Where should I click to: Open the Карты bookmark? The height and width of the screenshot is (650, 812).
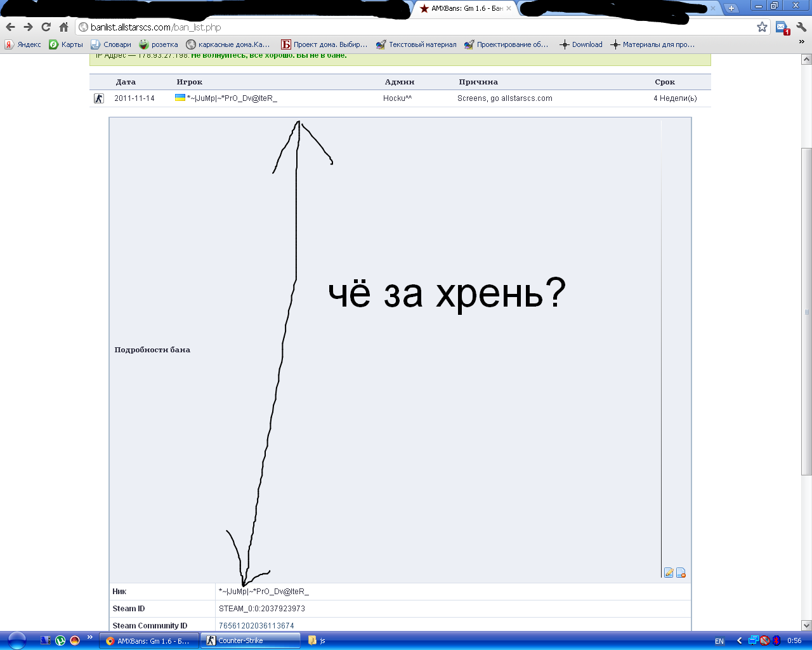point(66,44)
